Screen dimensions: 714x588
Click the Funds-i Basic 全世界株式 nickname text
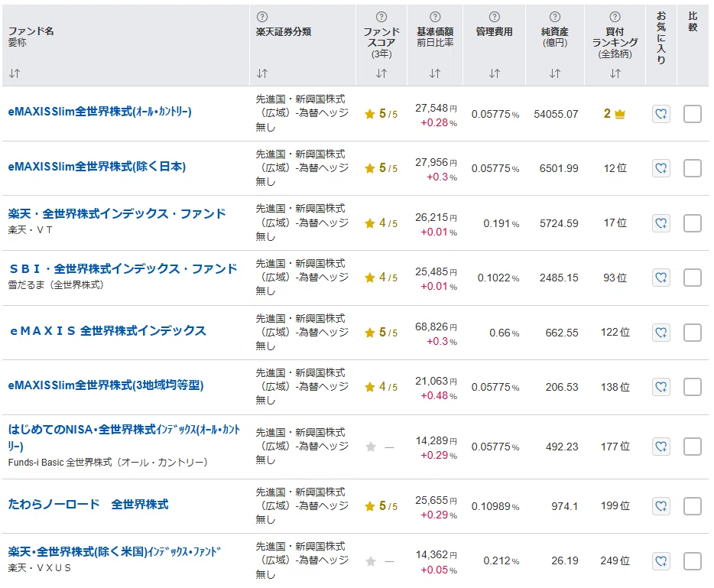[x=108, y=463]
